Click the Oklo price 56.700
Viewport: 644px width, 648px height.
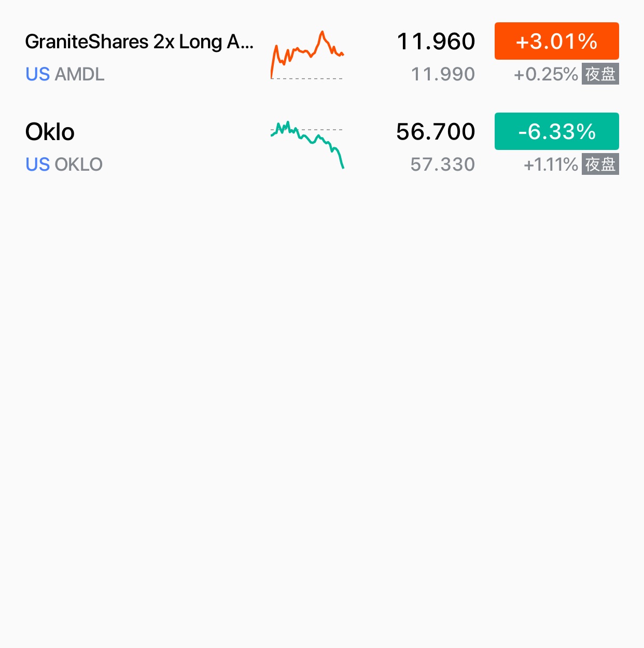[x=436, y=132]
